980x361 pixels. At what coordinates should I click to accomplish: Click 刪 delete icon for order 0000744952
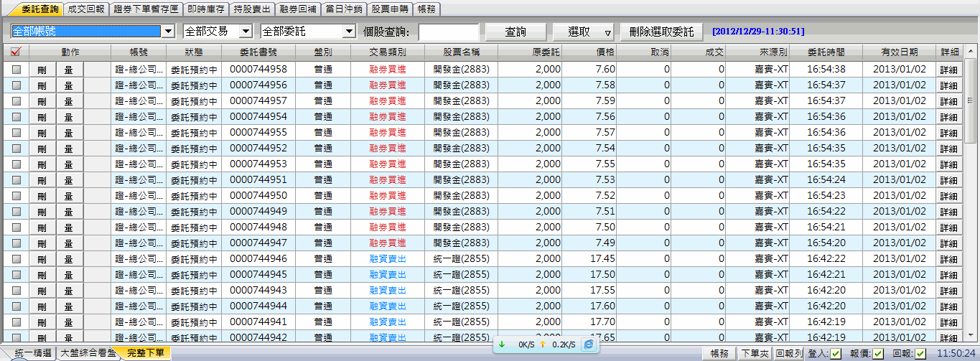[x=42, y=149]
